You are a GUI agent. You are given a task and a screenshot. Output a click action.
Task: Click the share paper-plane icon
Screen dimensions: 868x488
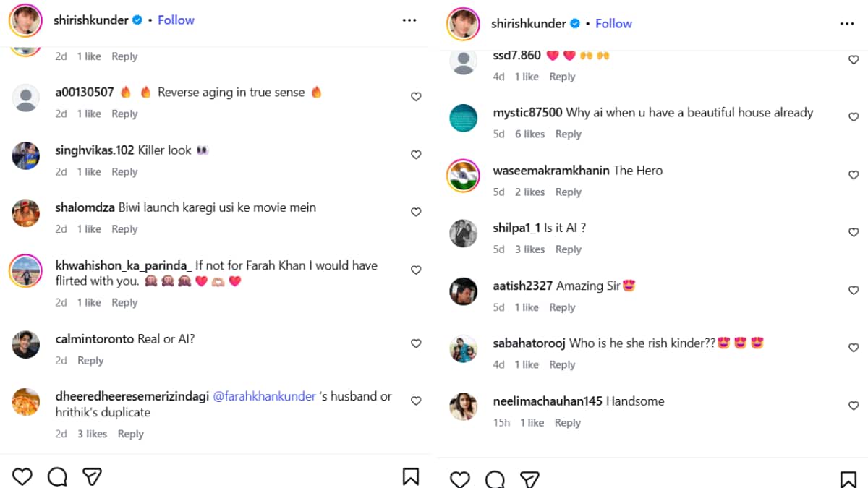92,476
